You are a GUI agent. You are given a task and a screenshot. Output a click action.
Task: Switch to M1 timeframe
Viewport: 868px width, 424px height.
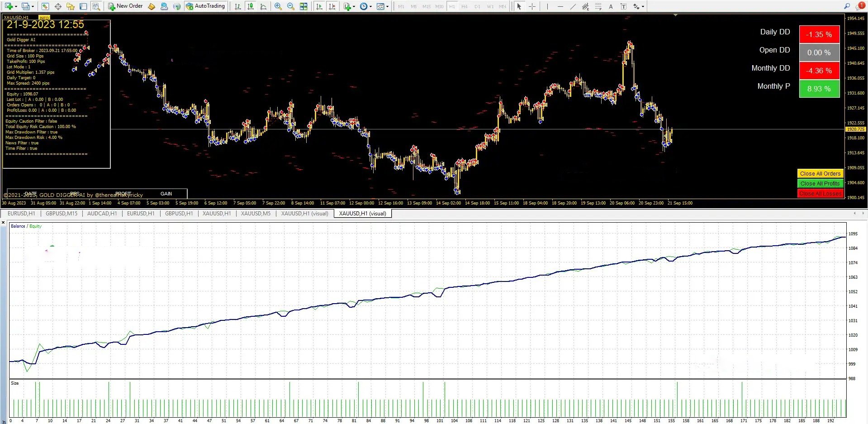coord(401,6)
